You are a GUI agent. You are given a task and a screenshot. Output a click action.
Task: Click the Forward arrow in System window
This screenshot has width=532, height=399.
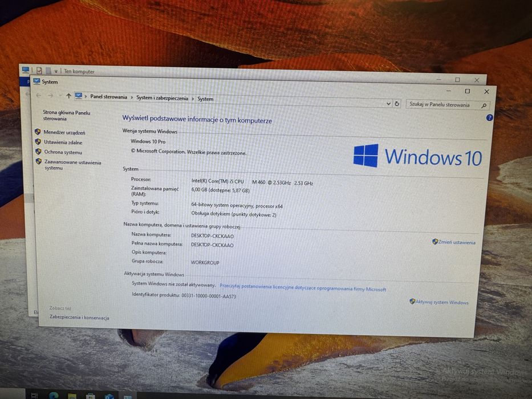50,96
